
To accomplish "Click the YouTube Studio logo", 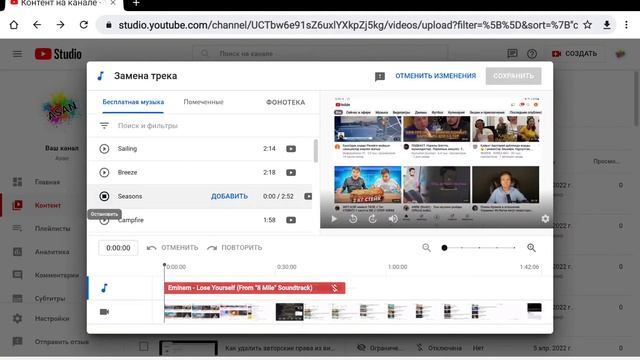I will click(x=58, y=54).
